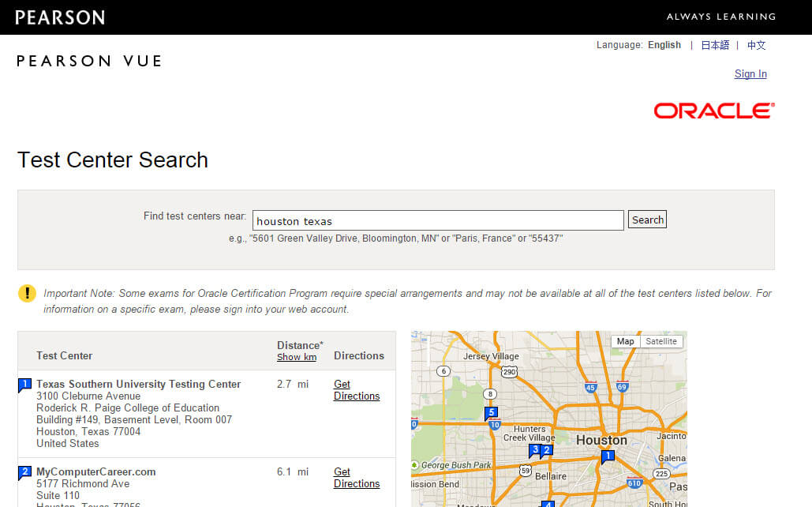Image resolution: width=812 pixels, height=507 pixels.
Task: Click the Hunters Creek Village map label
Action: [x=529, y=434]
